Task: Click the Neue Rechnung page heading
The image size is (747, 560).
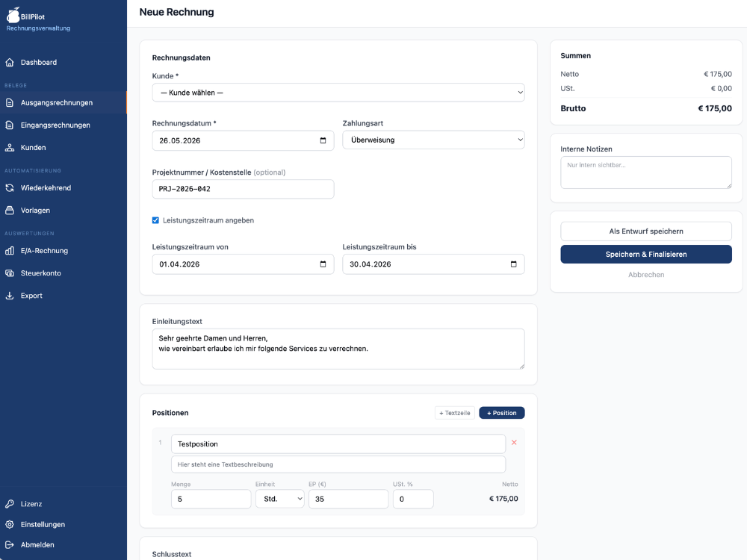Action: coord(176,13)
